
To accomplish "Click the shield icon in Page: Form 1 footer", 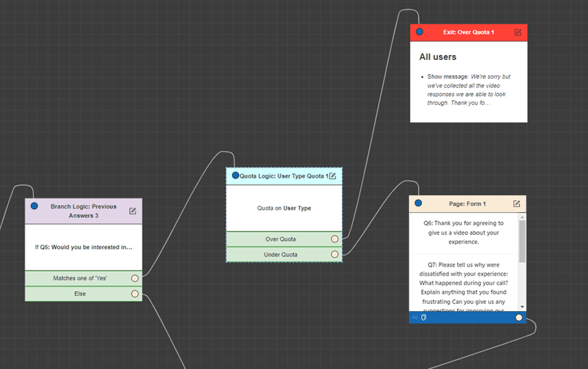I will point(424,318).
